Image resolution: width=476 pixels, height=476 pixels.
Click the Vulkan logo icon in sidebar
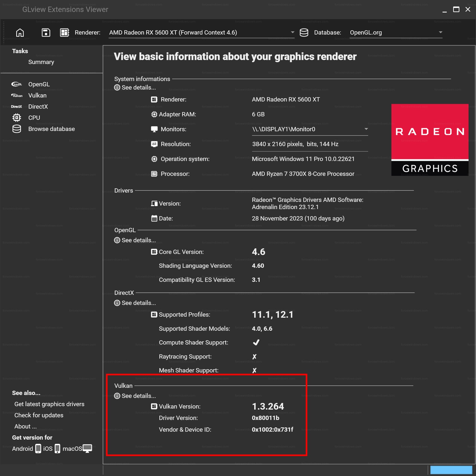click(16, 96)
